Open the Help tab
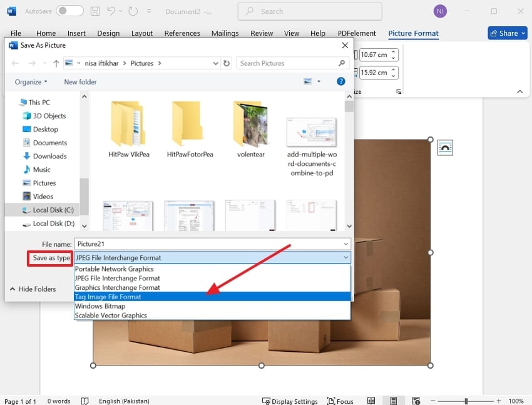532x405 pixels. (x=317, y=33)
